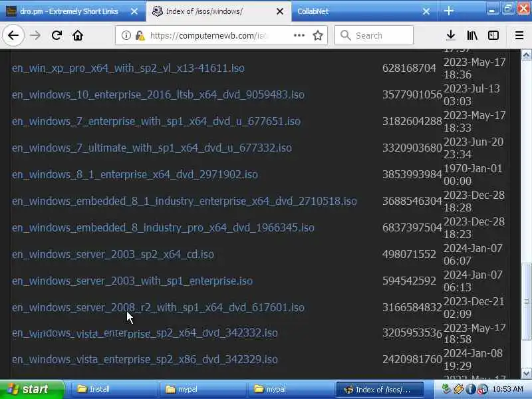The image size is (532, 399).
Task: Click scrollbar down arrow
Action: [526, 374]
